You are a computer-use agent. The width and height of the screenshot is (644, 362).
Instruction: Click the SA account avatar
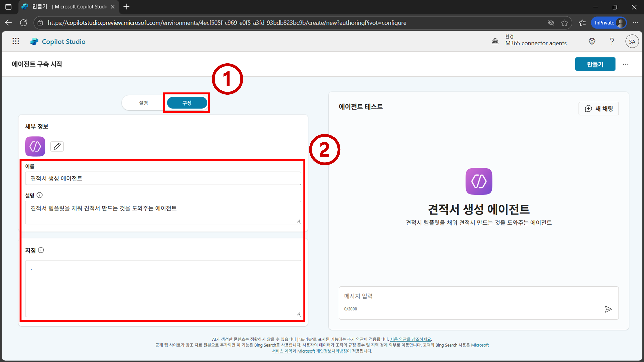tap(632, 42)
